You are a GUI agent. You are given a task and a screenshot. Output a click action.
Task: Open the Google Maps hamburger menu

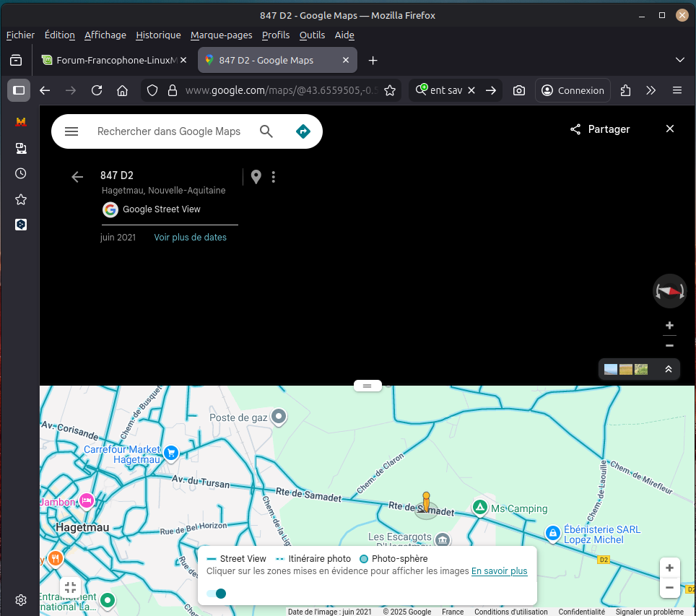[71, 131]
